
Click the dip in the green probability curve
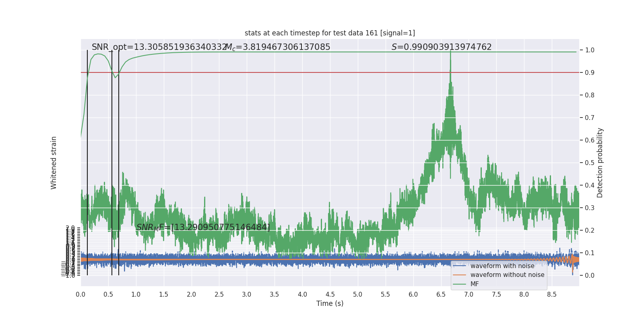coord(115,77)
